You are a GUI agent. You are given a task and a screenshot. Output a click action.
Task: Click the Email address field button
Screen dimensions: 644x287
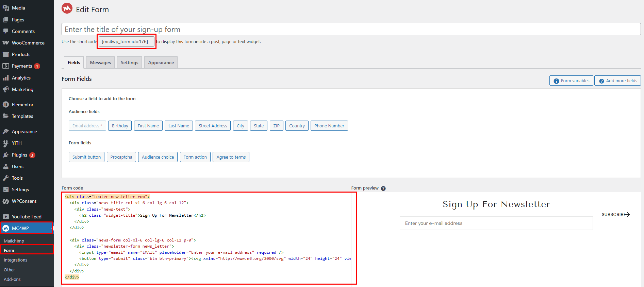87,126
